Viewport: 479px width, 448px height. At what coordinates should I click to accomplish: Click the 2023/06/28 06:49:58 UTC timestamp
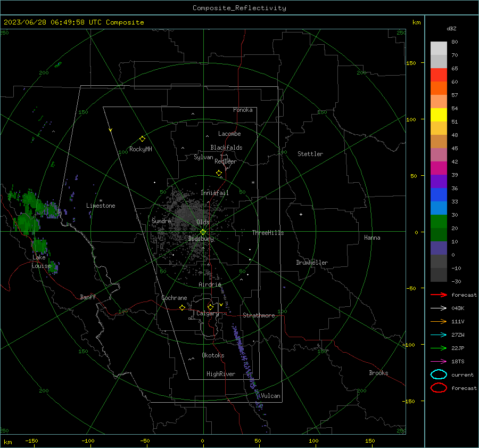(73, 22)
